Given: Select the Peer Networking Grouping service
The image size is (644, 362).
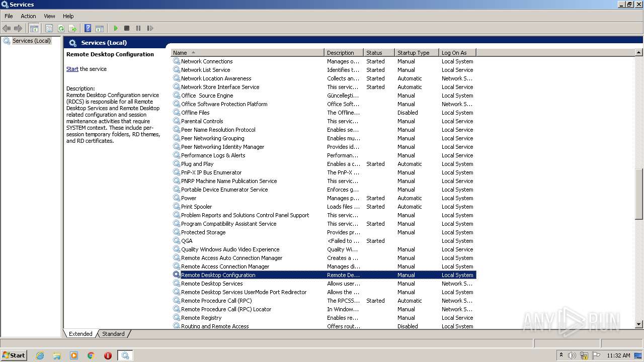Looking at the screenshot, I should click(324, 138).
